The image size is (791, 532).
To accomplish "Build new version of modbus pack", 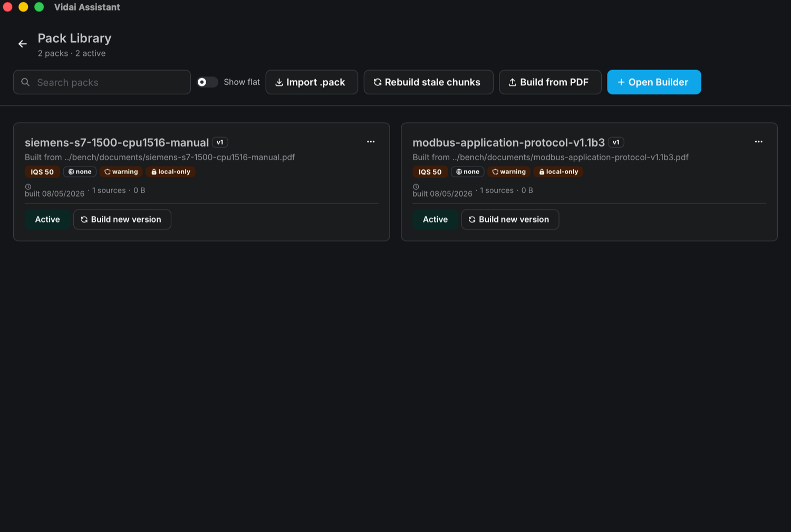I will pyautogui.click(x=510, y=219).
